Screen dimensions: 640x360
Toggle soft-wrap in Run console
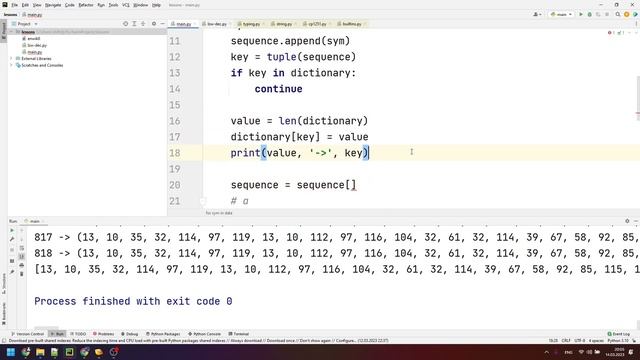coord(22,248)
